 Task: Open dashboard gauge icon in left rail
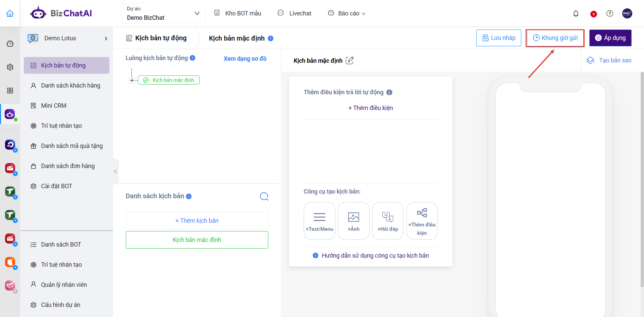(10, 44)
